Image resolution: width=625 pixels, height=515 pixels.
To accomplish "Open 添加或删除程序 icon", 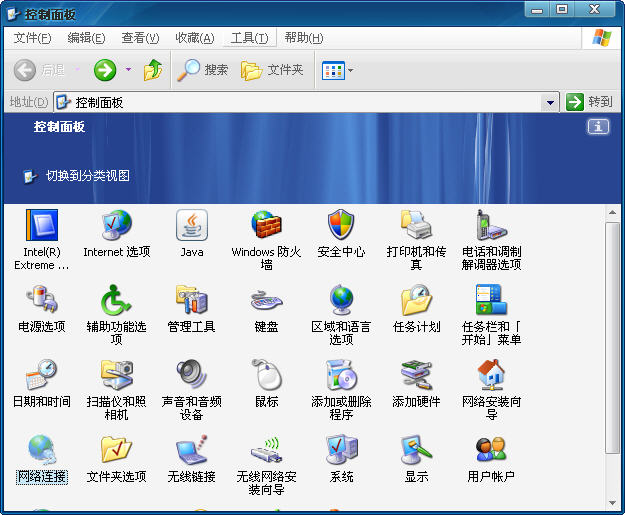I will (x=341, y=375).
